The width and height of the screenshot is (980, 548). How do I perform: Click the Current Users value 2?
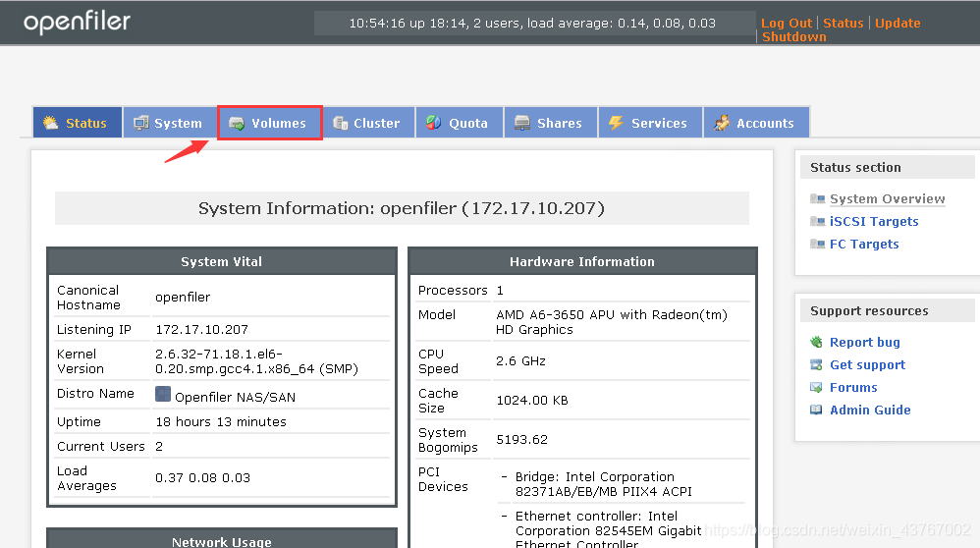[159, 446]
